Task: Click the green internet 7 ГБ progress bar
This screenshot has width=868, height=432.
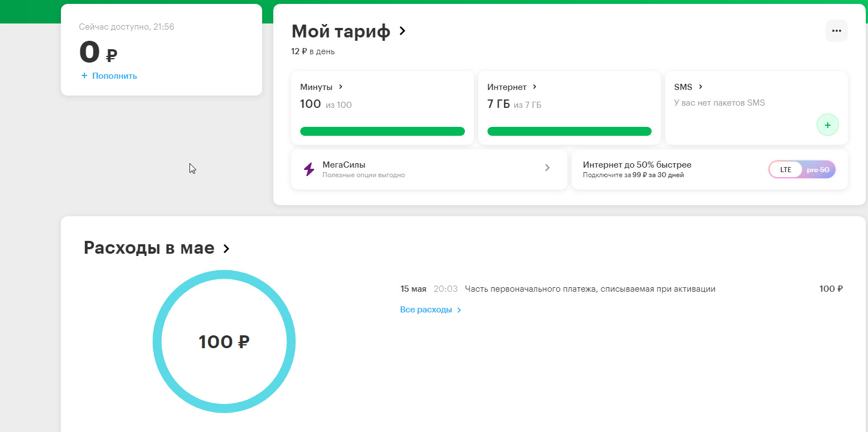Action: point(570,131)
